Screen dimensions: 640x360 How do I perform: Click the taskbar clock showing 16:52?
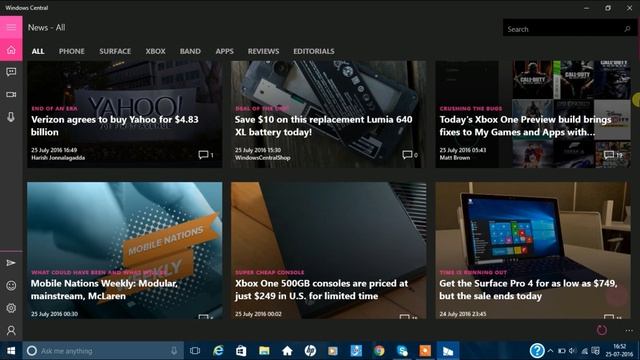619,351
